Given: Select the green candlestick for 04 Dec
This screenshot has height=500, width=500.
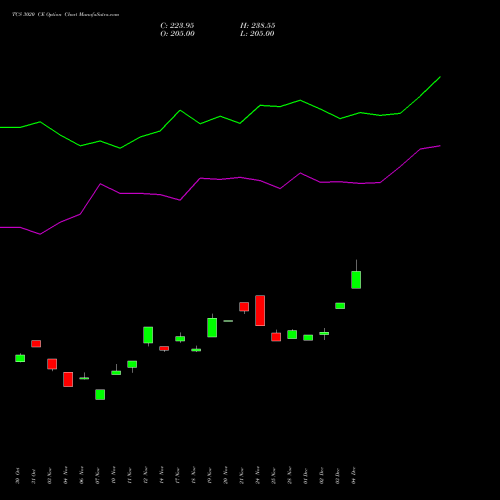Looking at the screenshot, I should 356,280.
